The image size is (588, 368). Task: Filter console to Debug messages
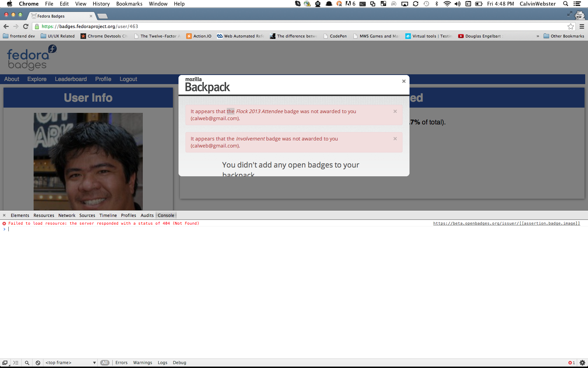pyautogui.click(x=180, y=363)
